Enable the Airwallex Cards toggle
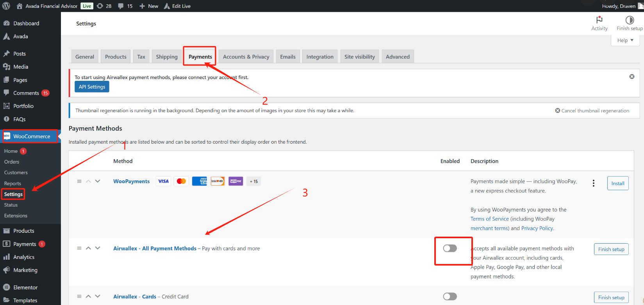Image resolution: width=644 pixels, height=305 pixels. [x=450, y=296]
